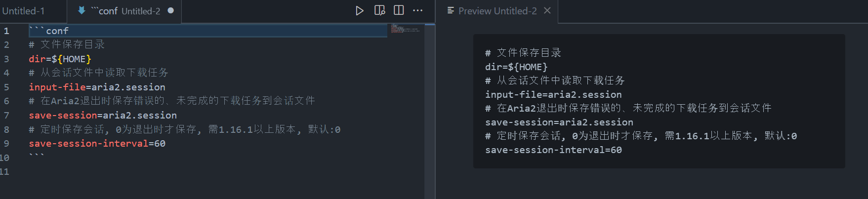Click editor line input-file=aria2.session
The image size is (868, 199).
pos(97,87)
